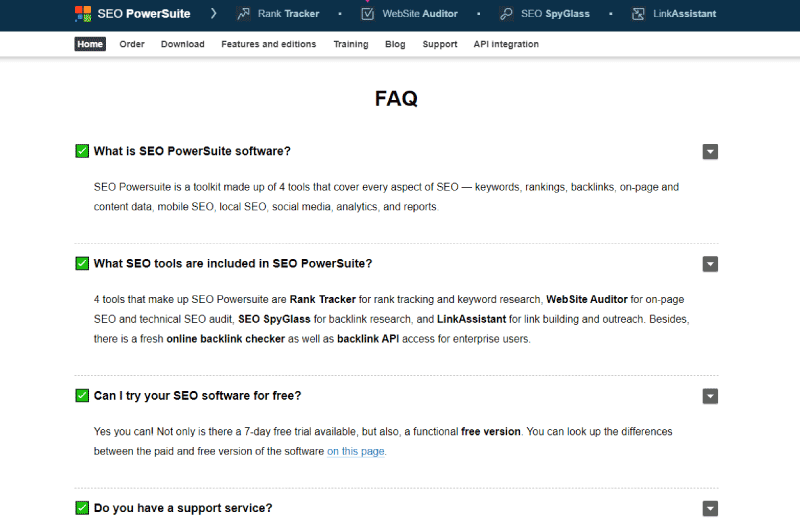Click green check beside 'What is SEO PowerSuite software?'

[x=82, y=151]
